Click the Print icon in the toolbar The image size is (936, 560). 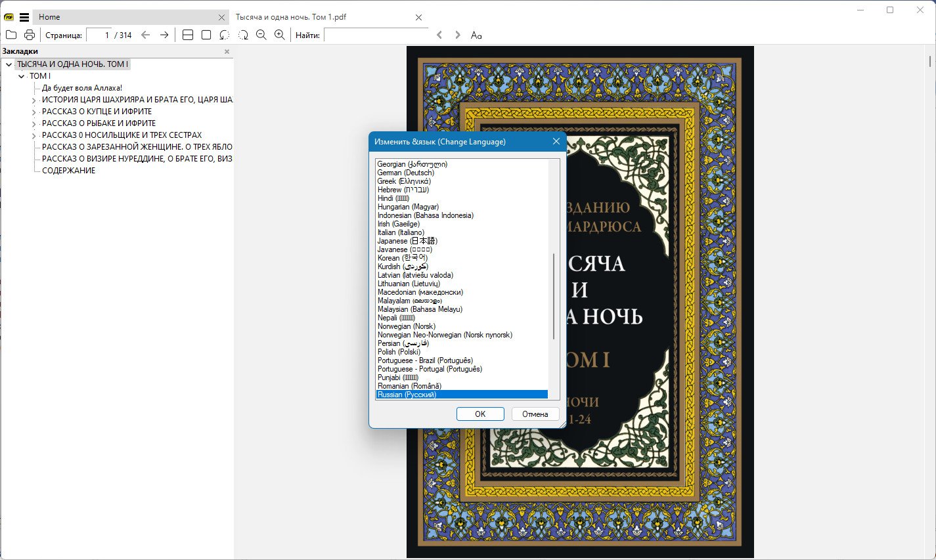[30, 35]
